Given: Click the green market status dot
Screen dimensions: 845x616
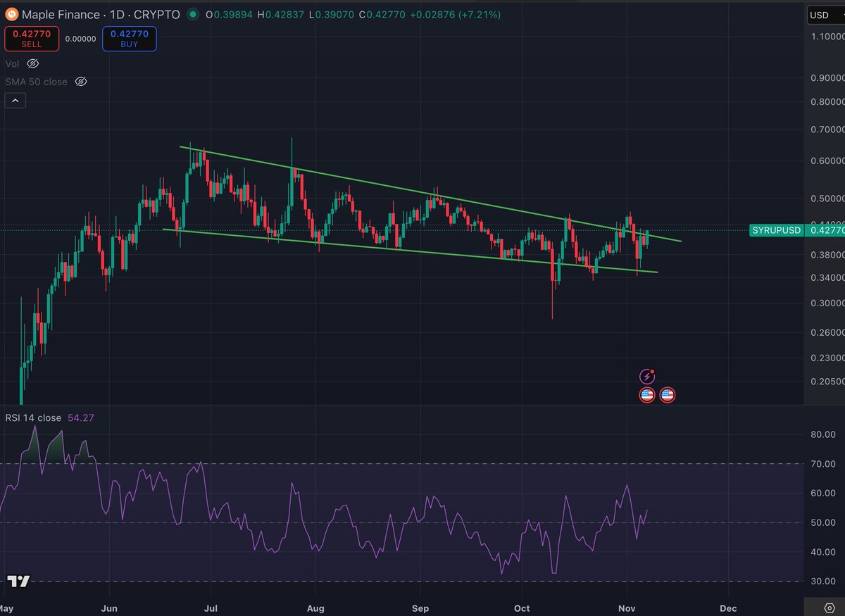Looking at the screenshot, I should (x=194, y=14).
